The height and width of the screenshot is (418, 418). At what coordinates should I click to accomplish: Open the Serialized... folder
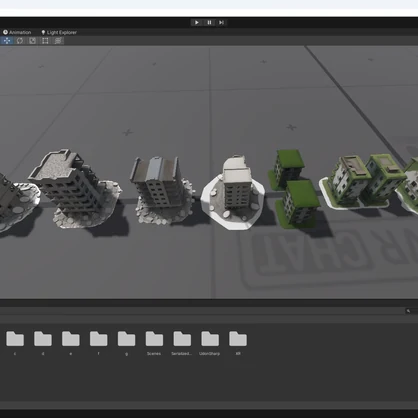coord(182,339)
